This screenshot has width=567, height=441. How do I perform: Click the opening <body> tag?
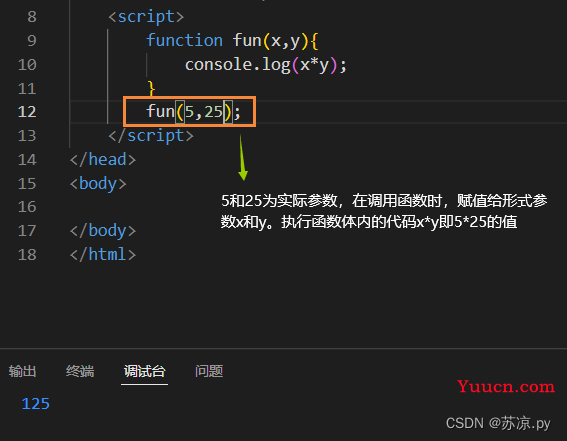(98, 184)
